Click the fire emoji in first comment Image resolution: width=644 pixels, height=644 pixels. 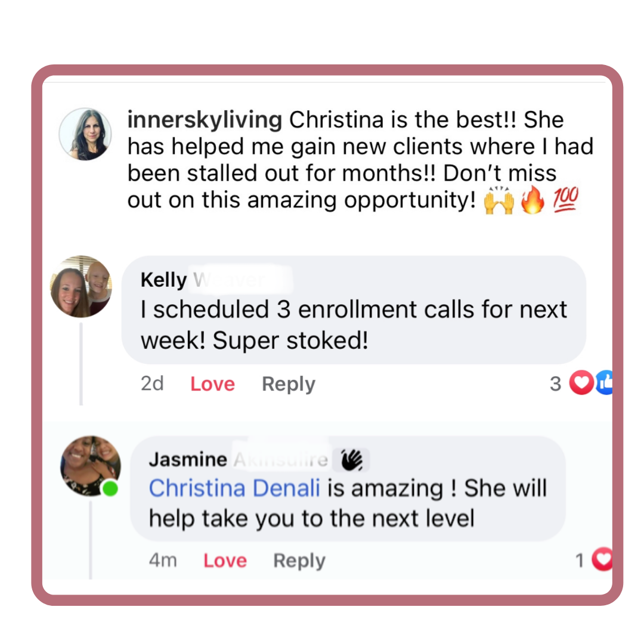click(x=532, y=200)
